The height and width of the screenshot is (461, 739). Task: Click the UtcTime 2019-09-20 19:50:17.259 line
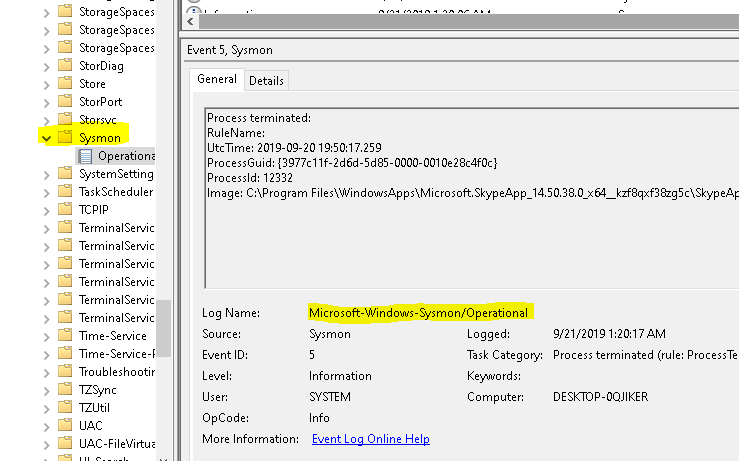click(x=294, y=148)
